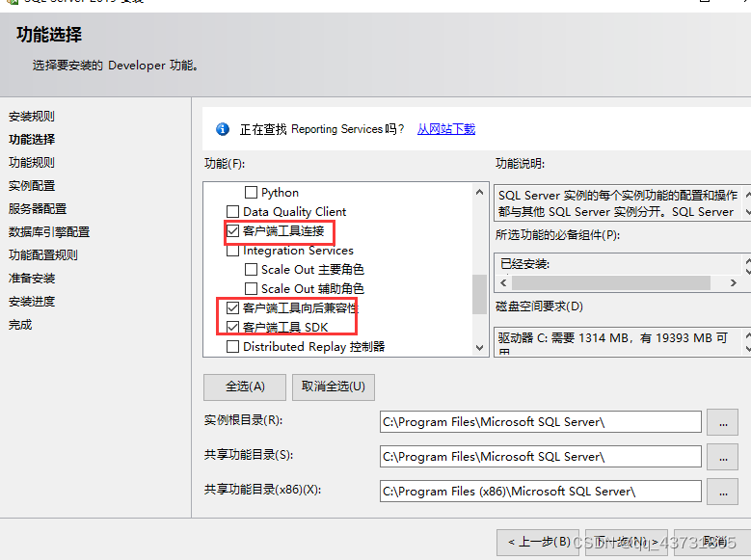Click the 取消全选(U) button
Screen dimensions: 751x560
[334, 387]
